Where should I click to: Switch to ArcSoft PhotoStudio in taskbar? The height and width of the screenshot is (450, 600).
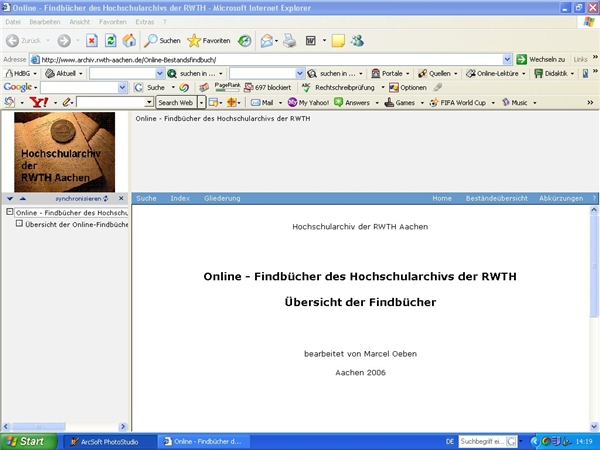pyautogui.click(x=109, y=442)
